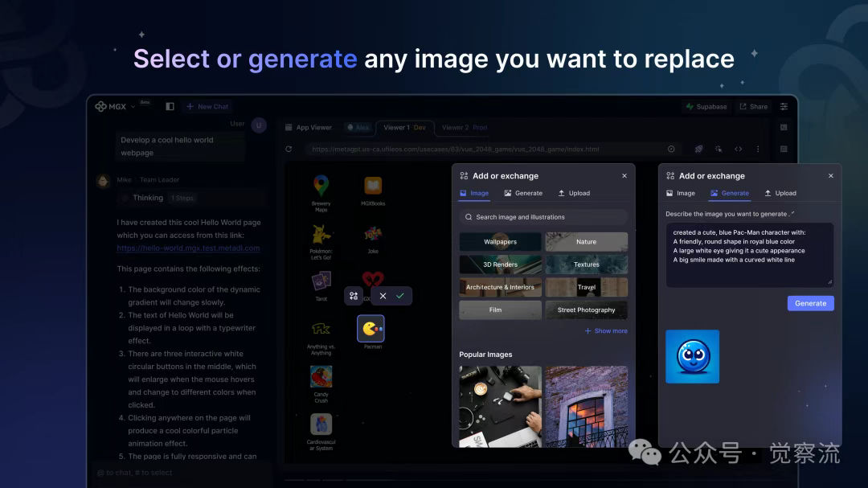
Task: Open the vertical three-dot more menu
Action: pyautogui.click(x=758, y=149)
